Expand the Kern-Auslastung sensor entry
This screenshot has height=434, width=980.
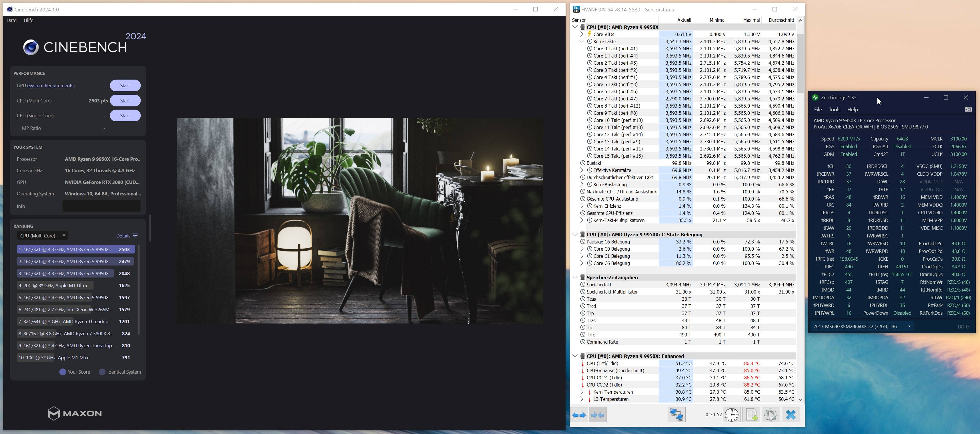pos(582,184)
